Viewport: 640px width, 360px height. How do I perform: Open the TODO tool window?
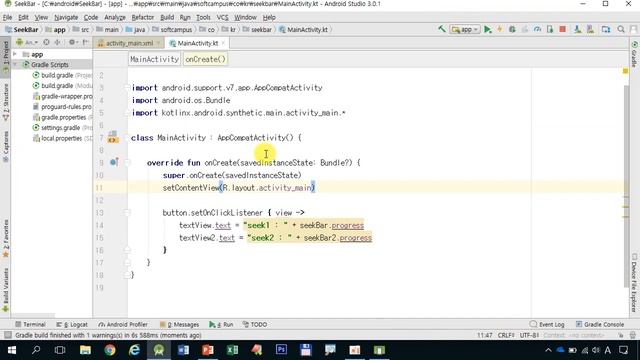click(x=255, y=324)
